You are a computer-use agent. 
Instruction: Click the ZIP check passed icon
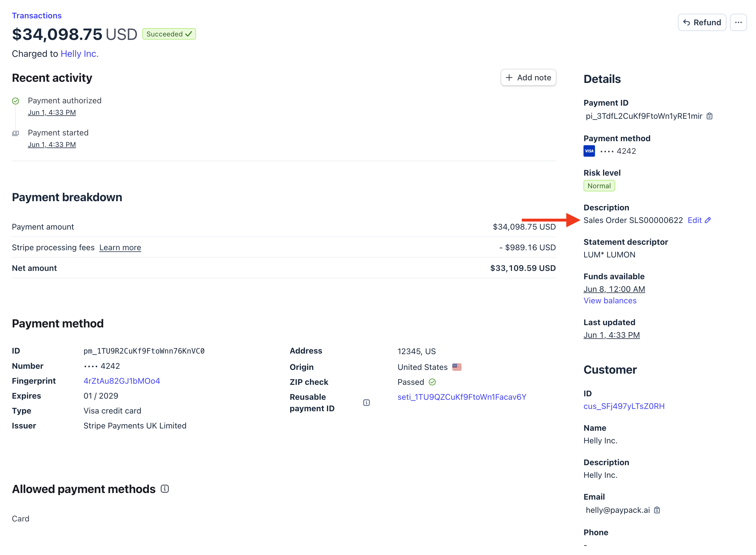pyautogui.click(x=432, y=382)
